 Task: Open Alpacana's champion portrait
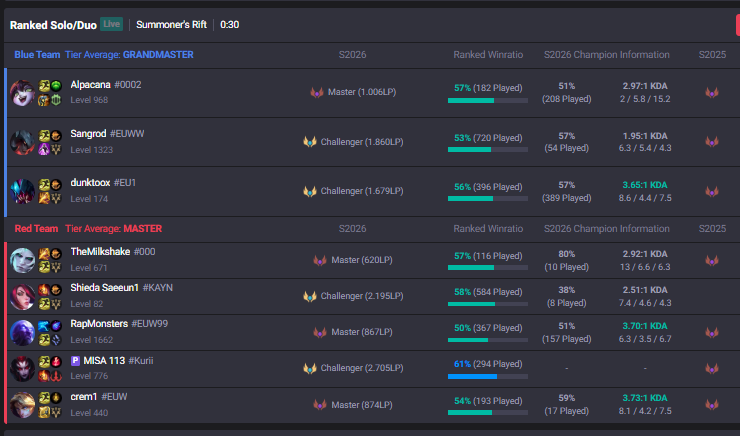(22, 93)
